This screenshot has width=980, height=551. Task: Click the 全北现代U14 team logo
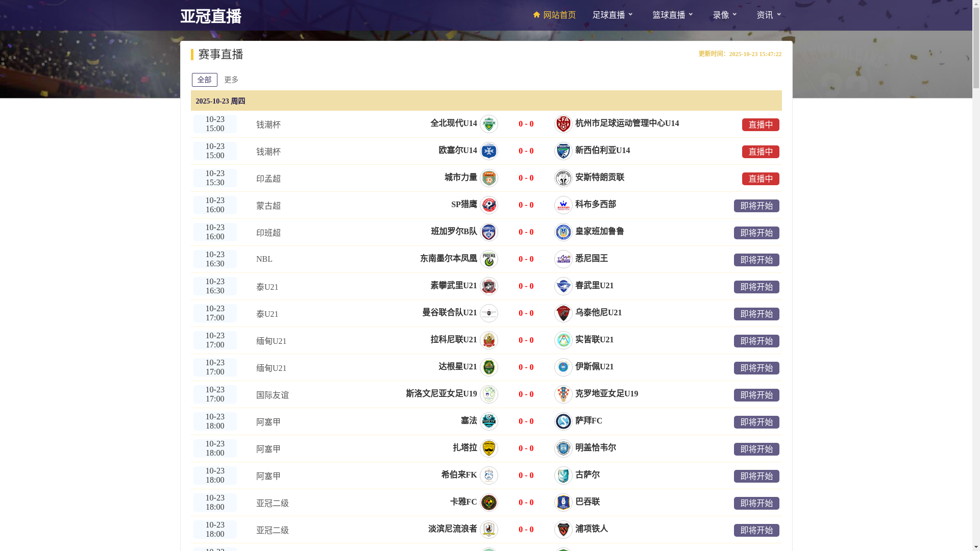[x=489, y=124]
